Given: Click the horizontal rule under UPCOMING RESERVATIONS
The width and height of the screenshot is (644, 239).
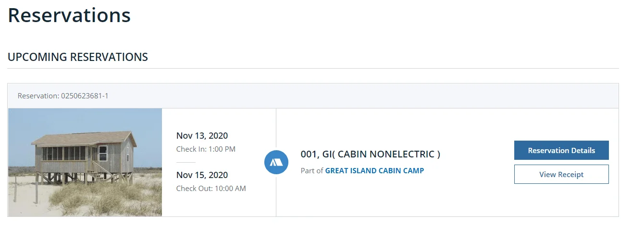Looking at the screenshot, I should [x=313, y=69].
